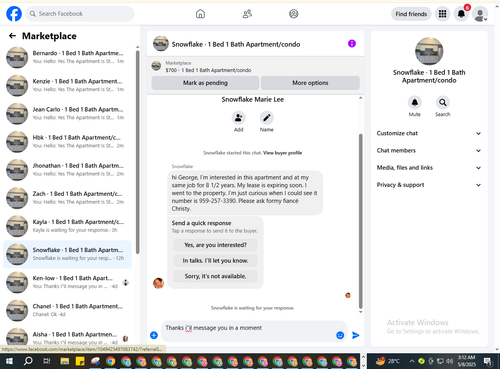
Task: Open the Jhonathan conversation
Action: 68,170
